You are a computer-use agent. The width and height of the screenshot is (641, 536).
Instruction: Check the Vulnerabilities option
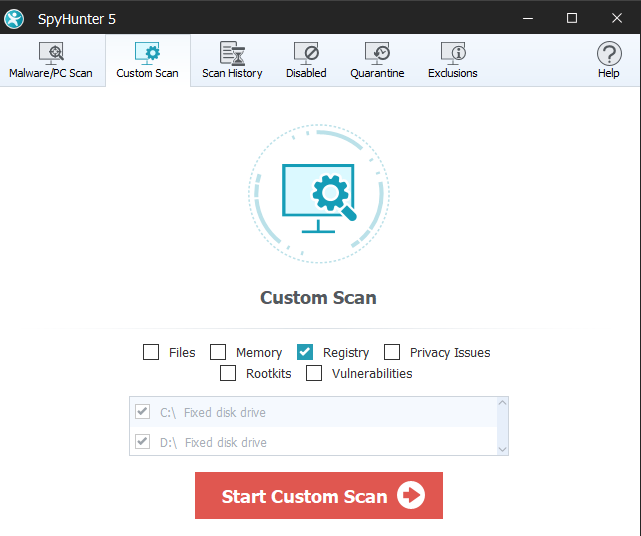pyautogui.click(x=314, y=373)
